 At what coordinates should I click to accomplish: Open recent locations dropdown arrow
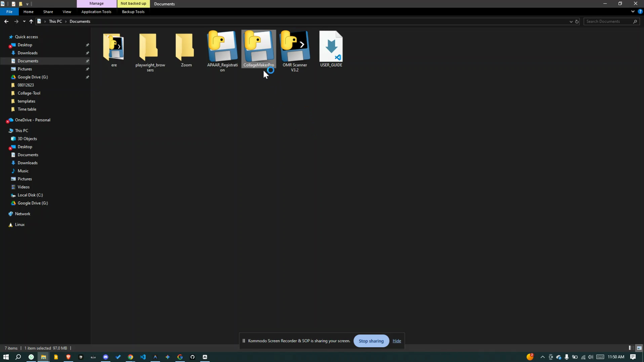24,21
